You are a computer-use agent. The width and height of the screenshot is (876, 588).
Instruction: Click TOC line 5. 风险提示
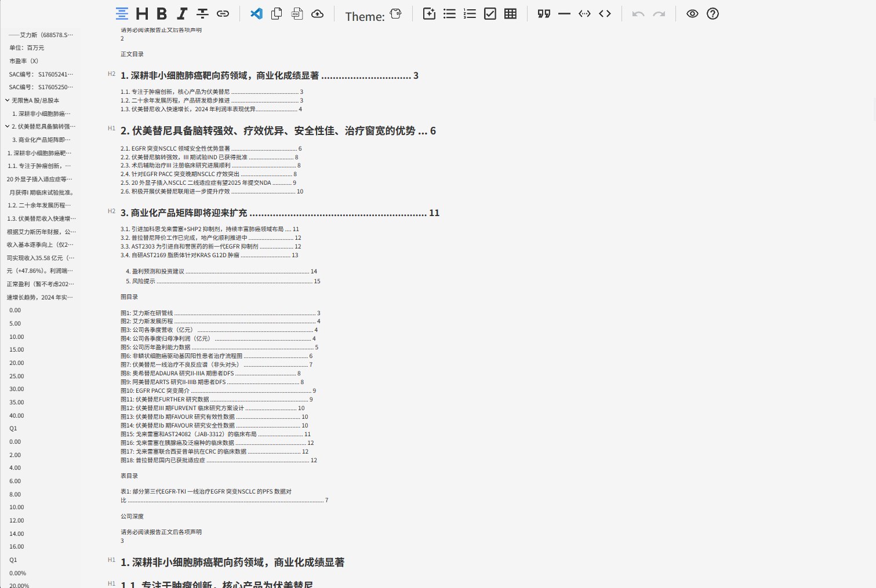tap(223, 281)
